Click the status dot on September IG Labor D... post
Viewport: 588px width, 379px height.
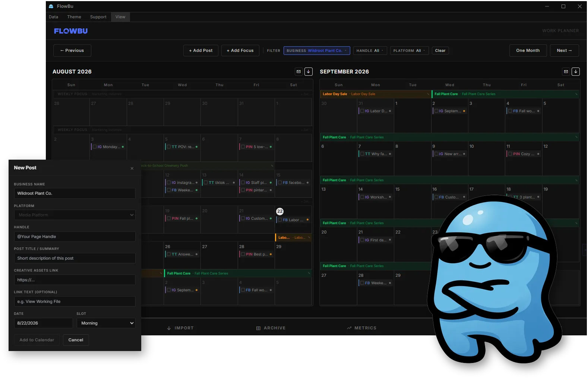pos(390,111)
